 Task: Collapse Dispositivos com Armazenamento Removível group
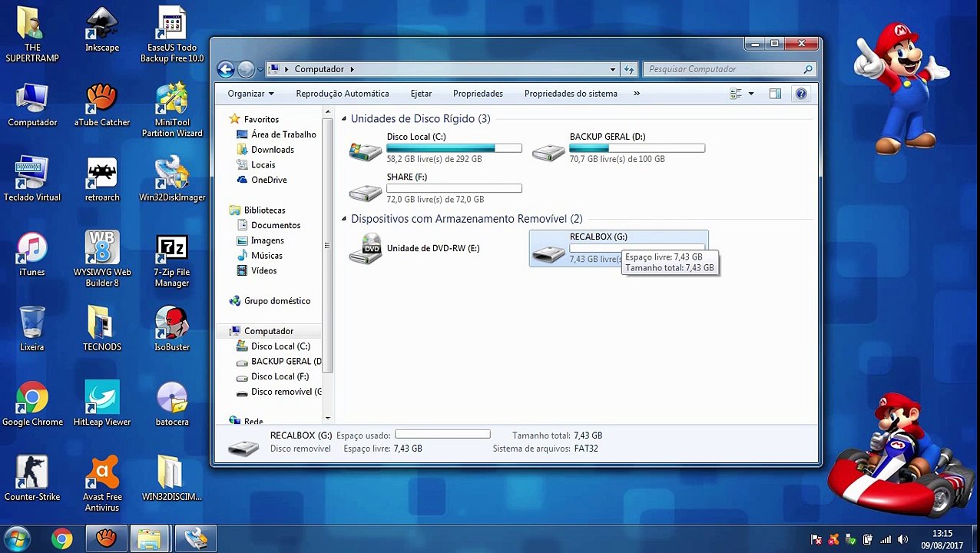[x=344, y=219]
